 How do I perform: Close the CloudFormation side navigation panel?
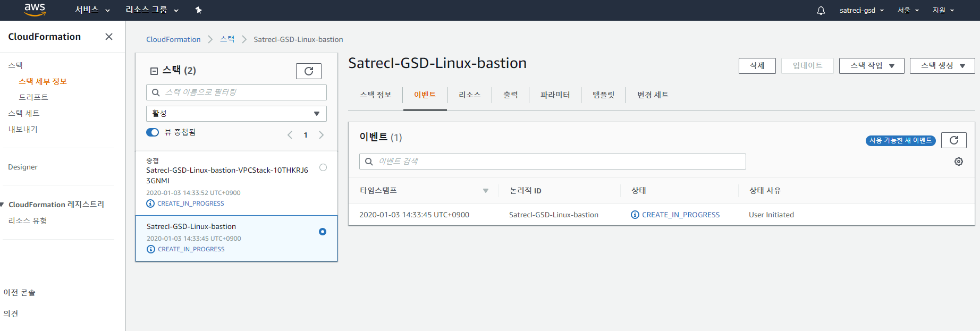click(109, 37)
